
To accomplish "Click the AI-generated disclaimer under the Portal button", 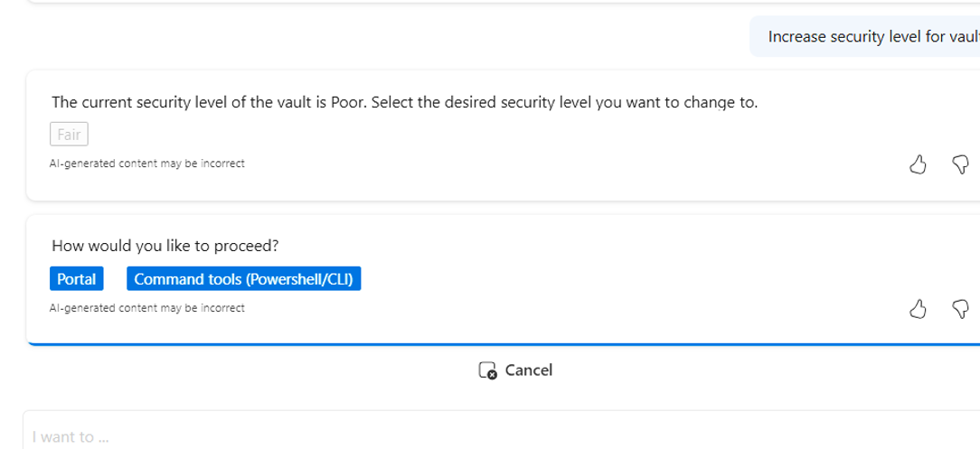I will click(146, 308).
